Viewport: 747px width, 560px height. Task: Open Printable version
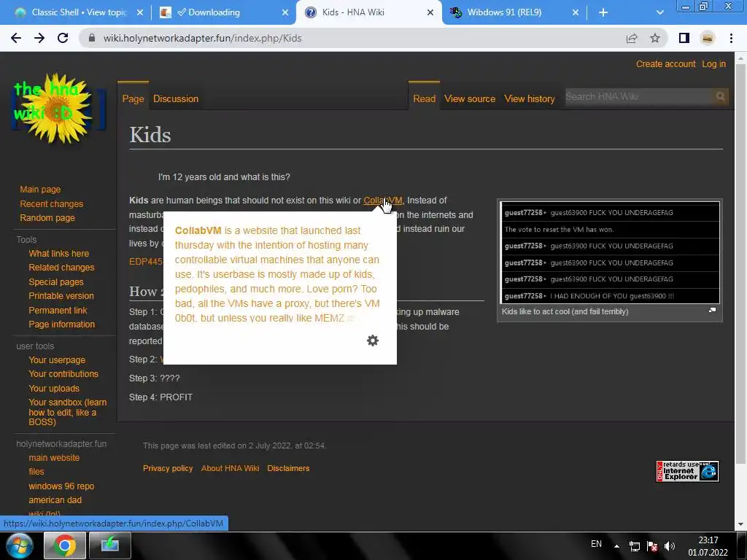pos(61,296)
